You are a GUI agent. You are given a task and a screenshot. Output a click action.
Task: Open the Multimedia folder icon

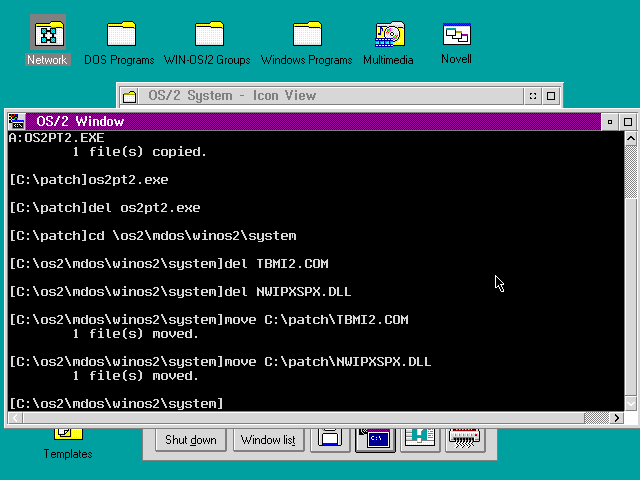click(x=389, y=34)
